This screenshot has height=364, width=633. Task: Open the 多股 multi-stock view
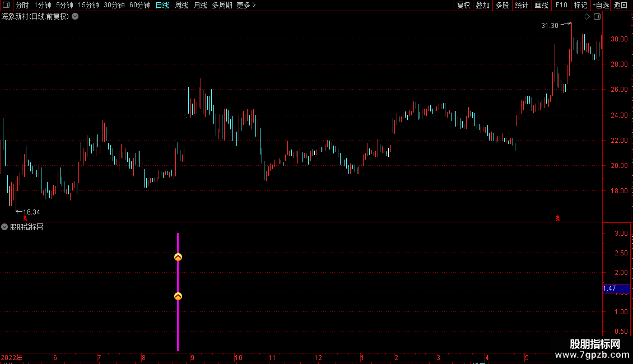coord(502,5)
